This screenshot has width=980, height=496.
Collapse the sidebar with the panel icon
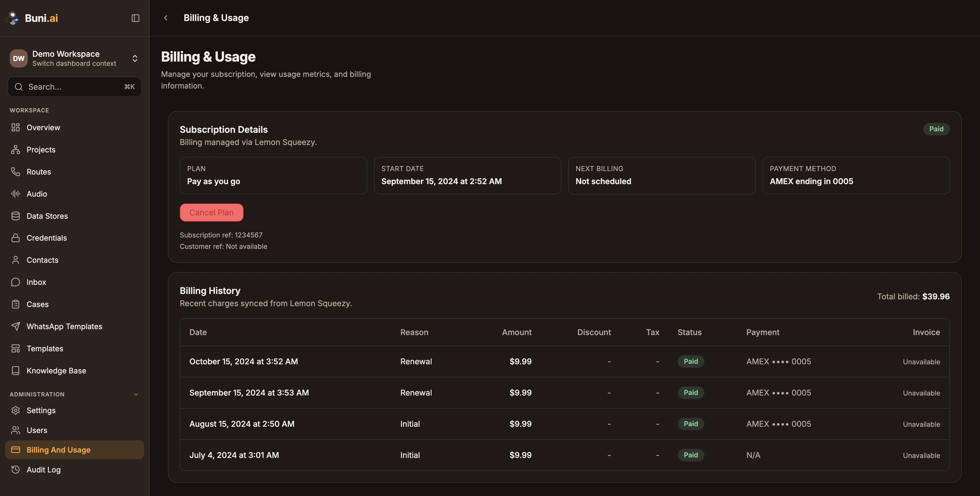tap(136, 18)
